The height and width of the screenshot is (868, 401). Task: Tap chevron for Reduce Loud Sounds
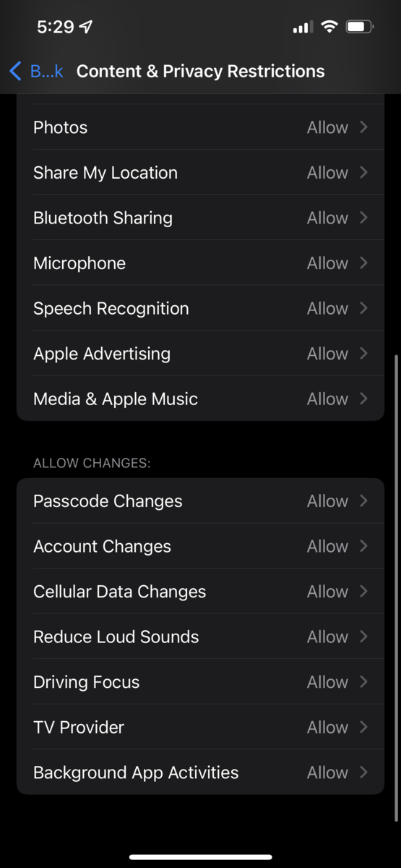[363, 637]
